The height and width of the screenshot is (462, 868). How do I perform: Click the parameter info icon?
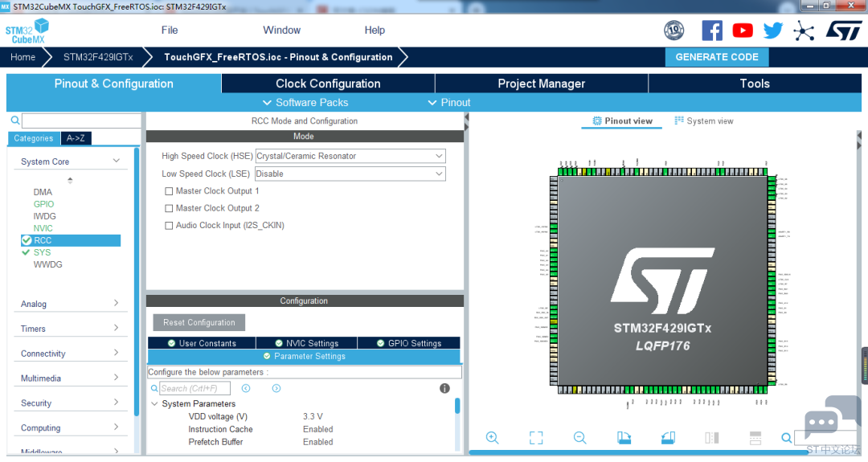pos(444,388)
